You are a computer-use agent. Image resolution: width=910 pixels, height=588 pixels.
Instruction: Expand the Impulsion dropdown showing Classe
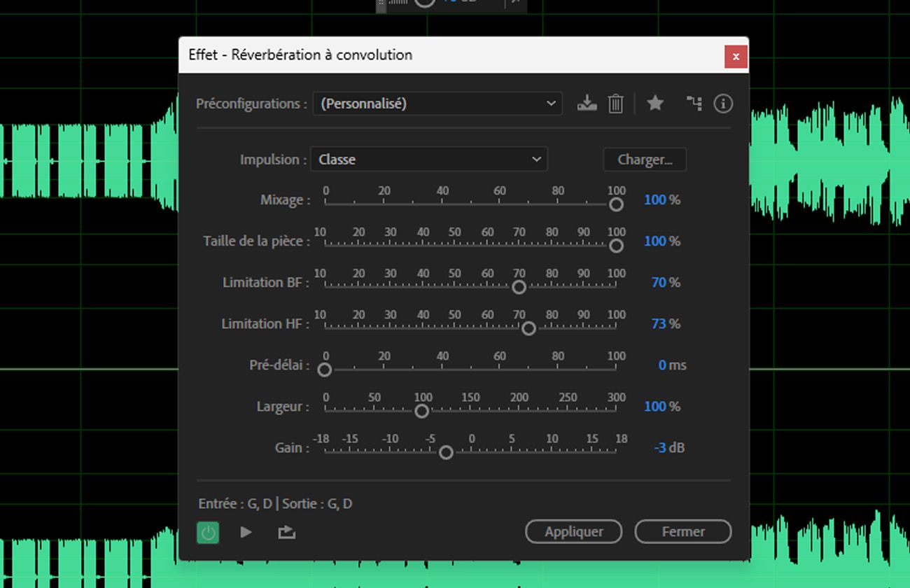coord(428,160)
